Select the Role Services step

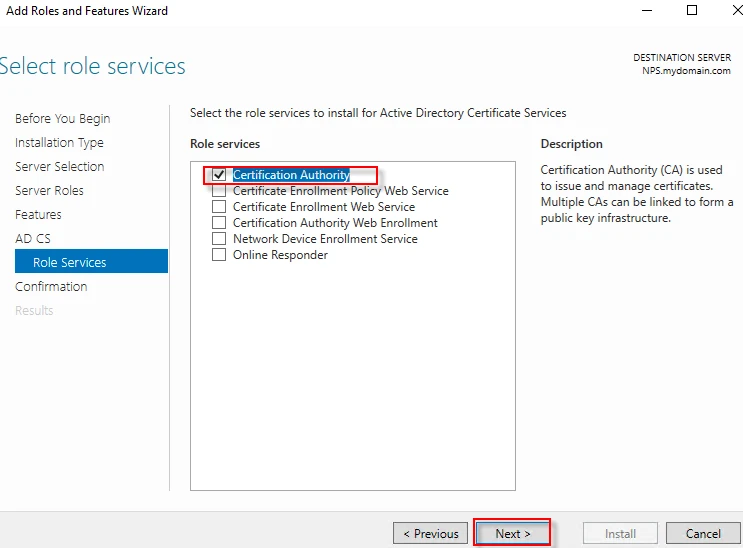pos(69,263)
